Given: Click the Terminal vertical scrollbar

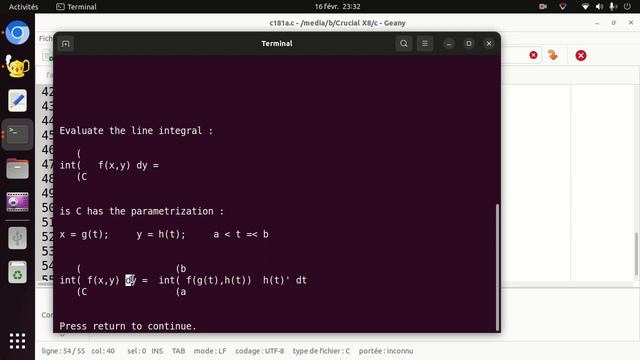Looking at the screenshot, I should click(498, 267).
